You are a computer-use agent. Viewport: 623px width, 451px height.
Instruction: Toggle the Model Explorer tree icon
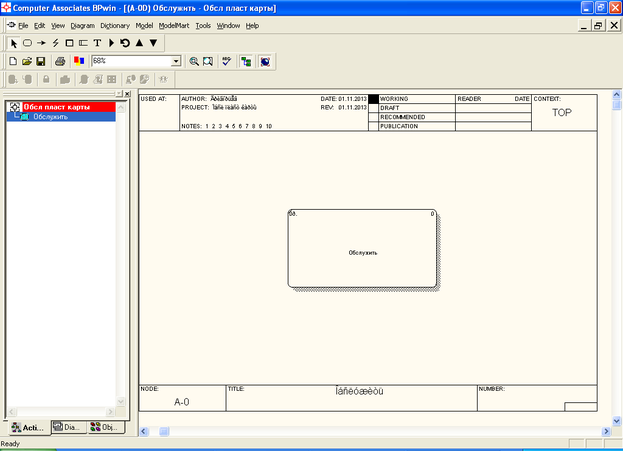pyautogui.click(x=246, y=61)
